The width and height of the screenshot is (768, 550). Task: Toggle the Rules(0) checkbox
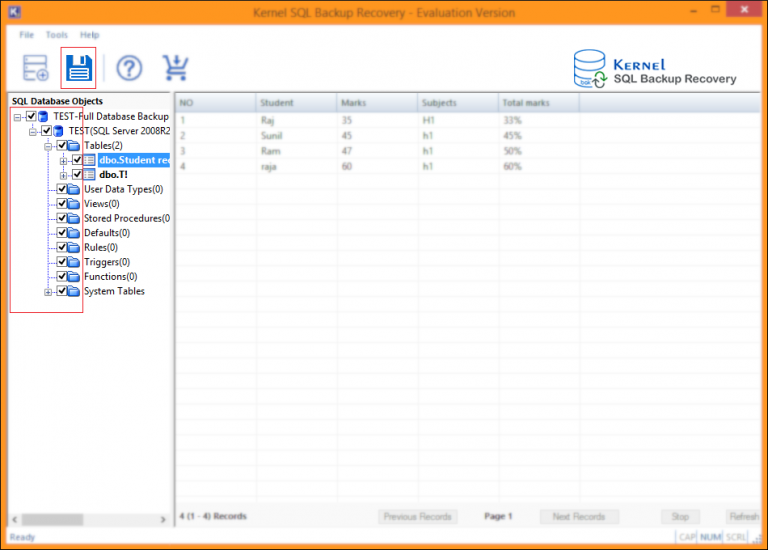coord(62,247)
